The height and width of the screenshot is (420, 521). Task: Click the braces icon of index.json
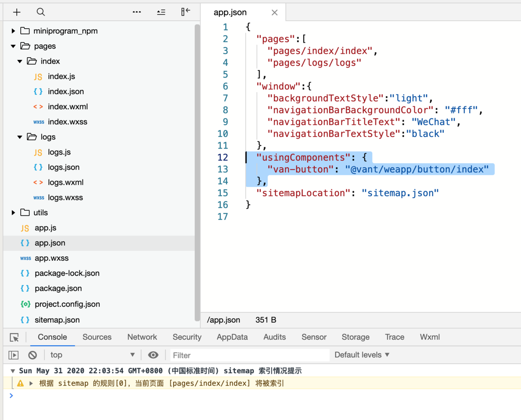coord(38,92)
